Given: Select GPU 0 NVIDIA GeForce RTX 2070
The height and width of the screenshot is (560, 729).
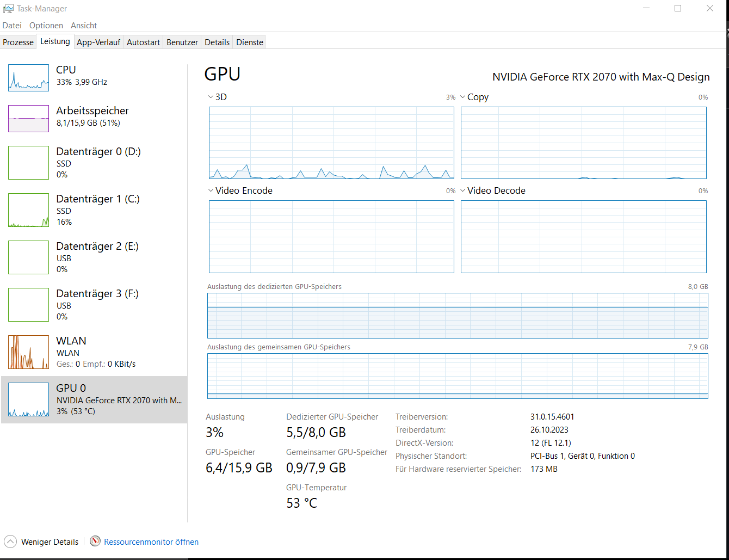Looking at the screenshot, I should click(x=92, y=399).
